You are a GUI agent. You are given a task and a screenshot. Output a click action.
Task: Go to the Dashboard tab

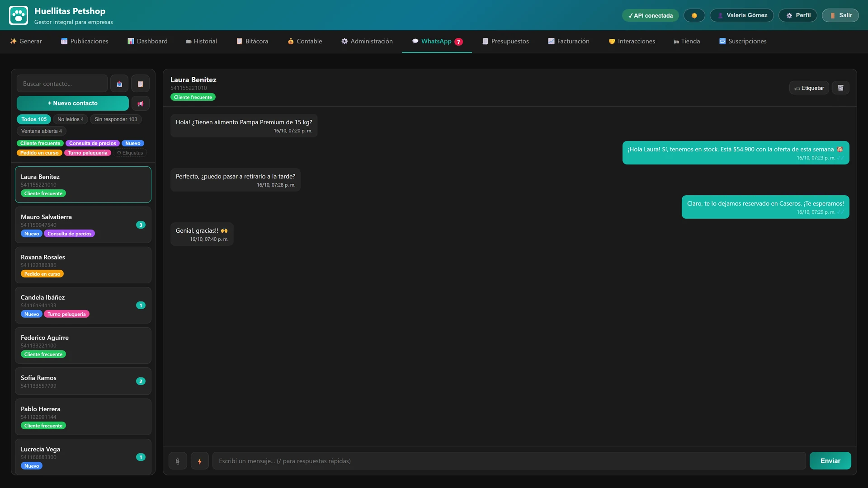[x=147, y=41]
